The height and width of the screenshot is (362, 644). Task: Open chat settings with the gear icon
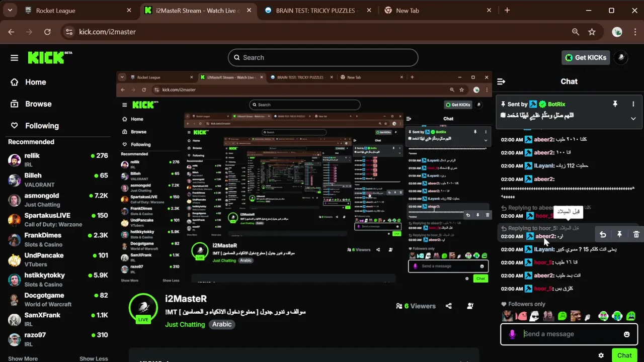[x=601, y=355]
